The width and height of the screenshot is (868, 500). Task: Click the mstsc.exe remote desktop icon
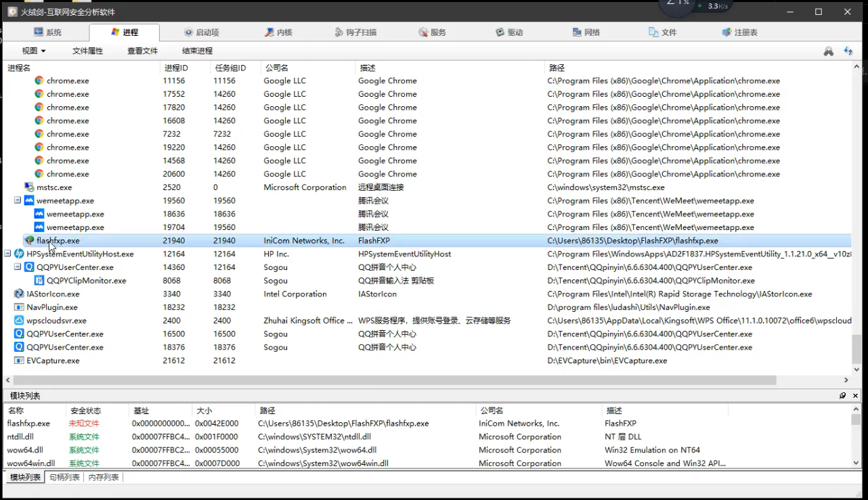(29, 187)
